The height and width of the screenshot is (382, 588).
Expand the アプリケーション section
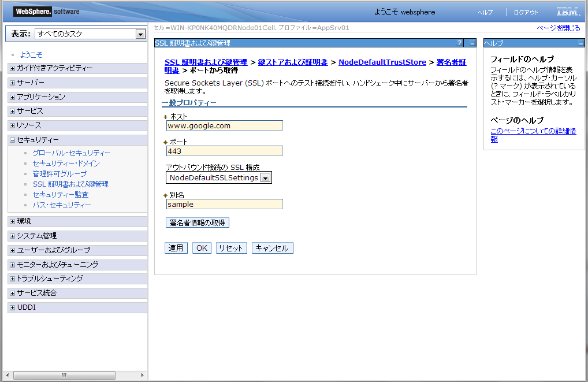tap(12, 97)
